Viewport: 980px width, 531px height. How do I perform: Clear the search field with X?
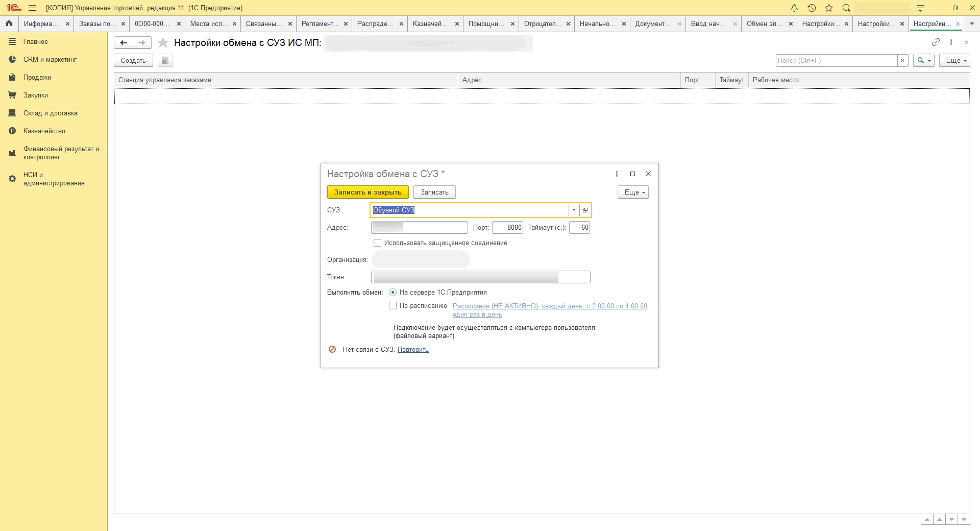pos(902,61)
